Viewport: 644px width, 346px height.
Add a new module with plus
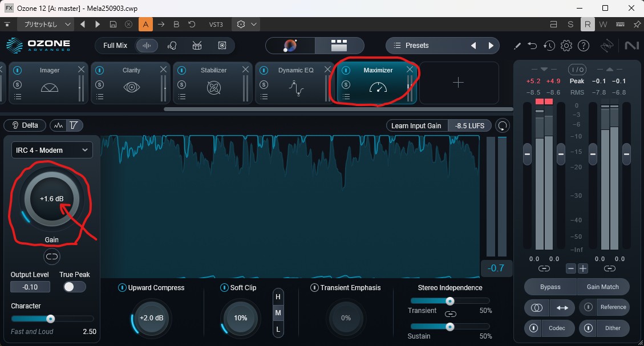tap(459, 83)
